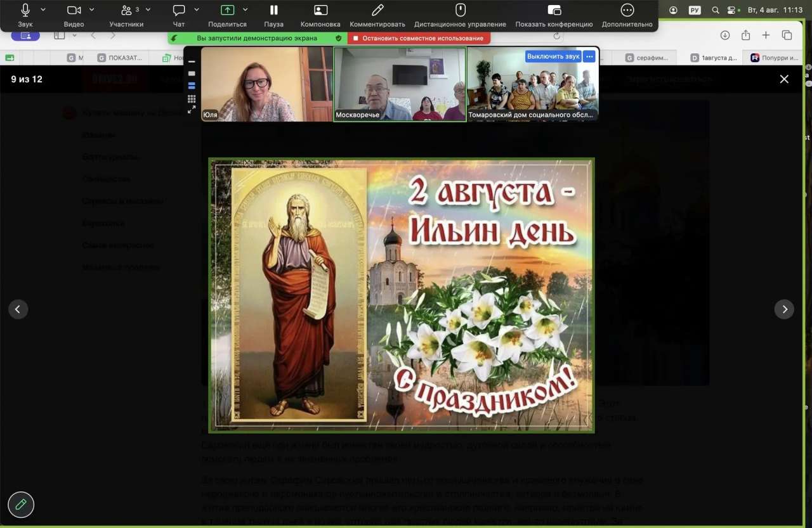Click the shield icon on the green sharing bar

[x=339, y=38]
